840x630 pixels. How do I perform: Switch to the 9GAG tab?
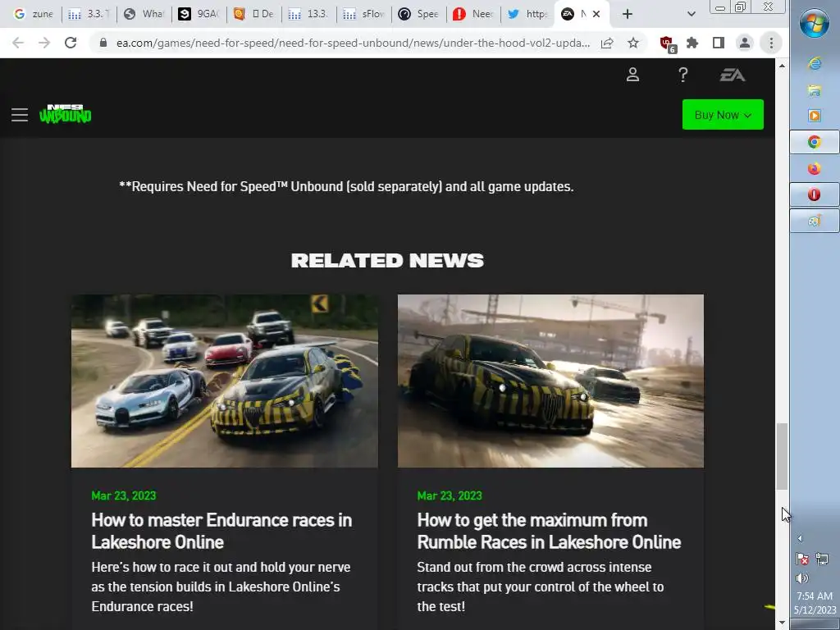(199, 14)
